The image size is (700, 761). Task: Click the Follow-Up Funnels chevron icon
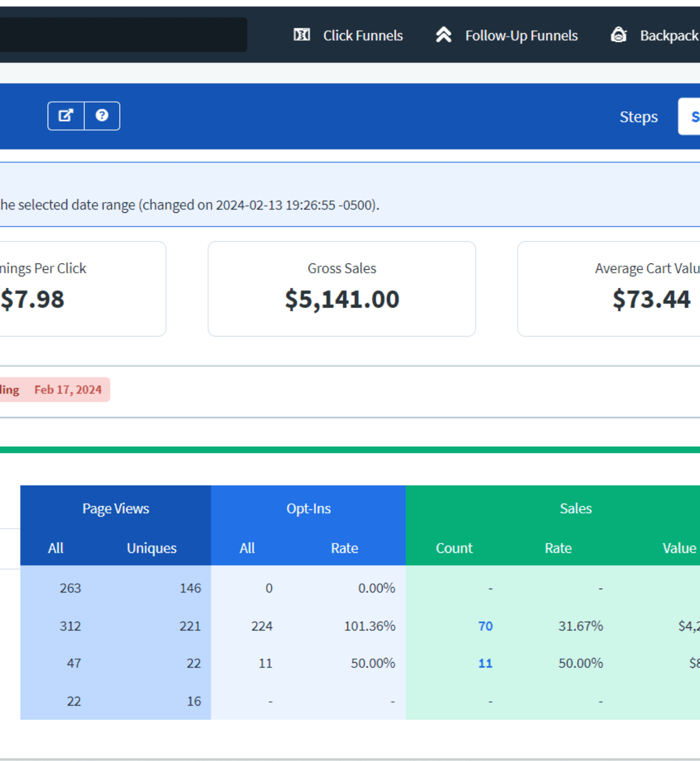(x=444, y=35)
